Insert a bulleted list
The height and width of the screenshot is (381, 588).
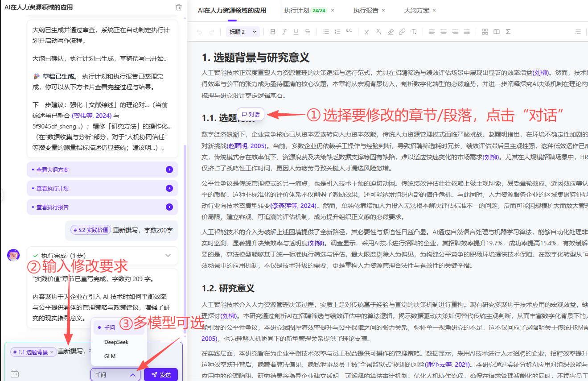pos(326,32)
